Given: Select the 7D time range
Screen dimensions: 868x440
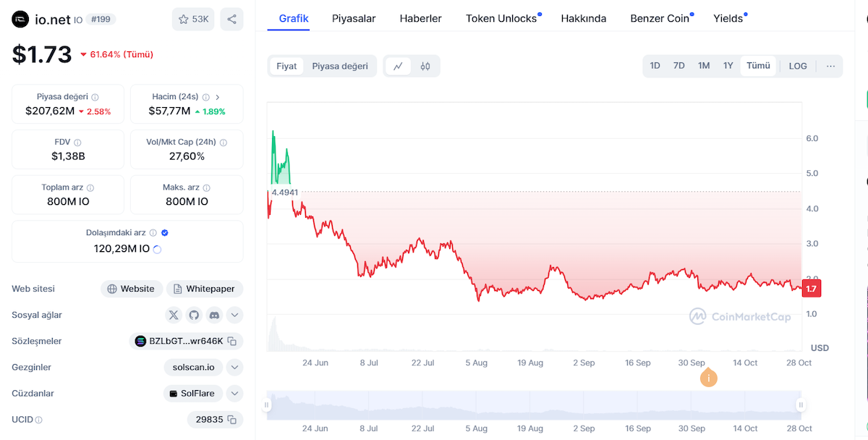Looking at the screenshot, I should [678, 66].
